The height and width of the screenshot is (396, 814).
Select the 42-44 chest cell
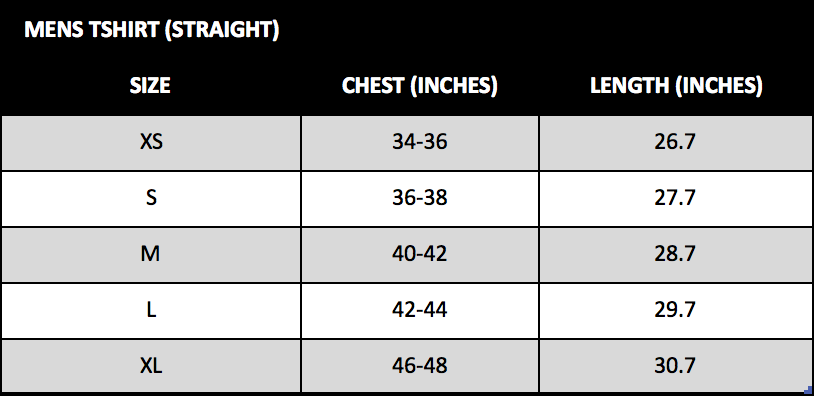pyautogui.click(x=420, y=311)
